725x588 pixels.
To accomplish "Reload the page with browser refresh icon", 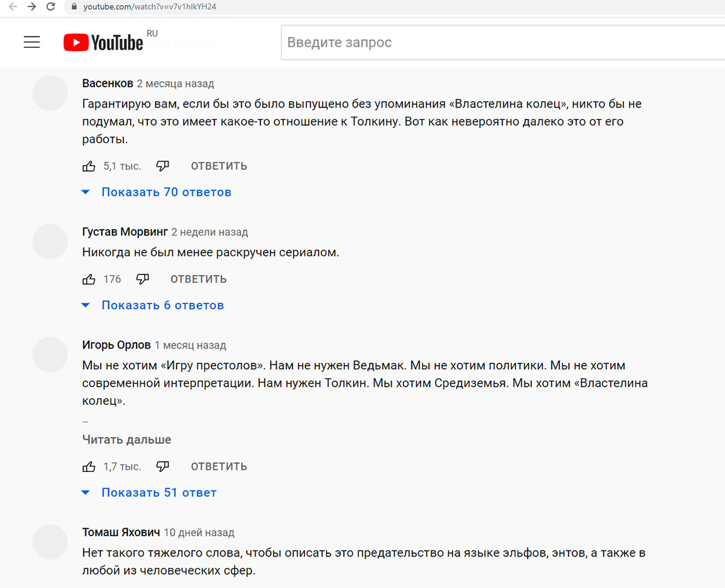I will 51,7.
